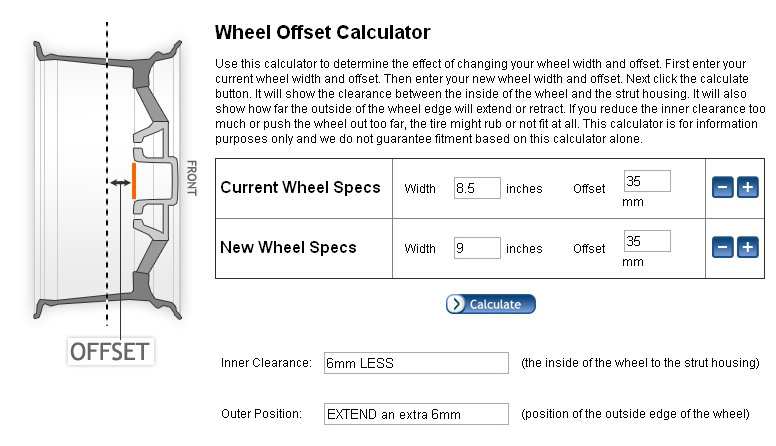
Task: Click the Outer Position result field
Action: [416, 413]
